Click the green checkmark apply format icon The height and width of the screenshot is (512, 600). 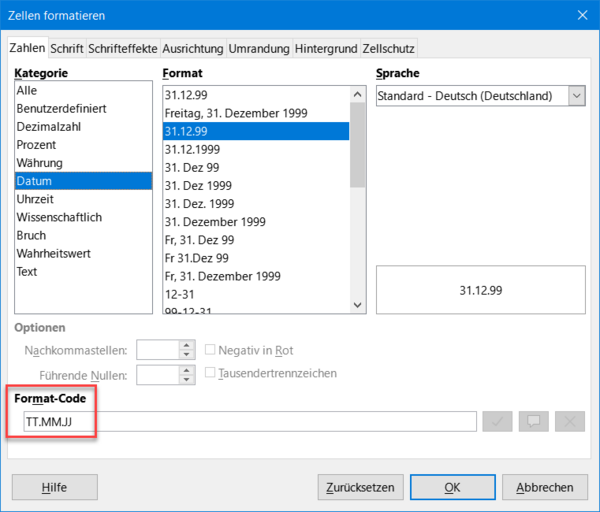(x=497, y=421)
